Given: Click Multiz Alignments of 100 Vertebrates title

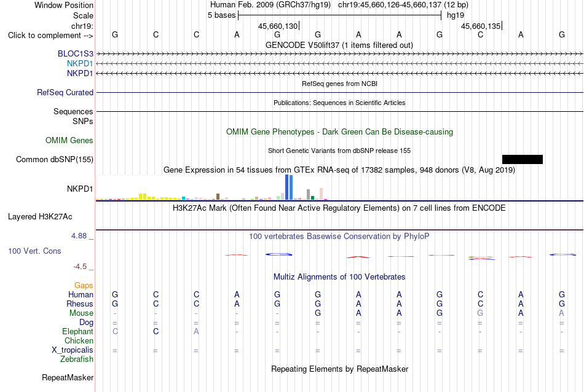Looking at the screenshot, I should point(339,277).
